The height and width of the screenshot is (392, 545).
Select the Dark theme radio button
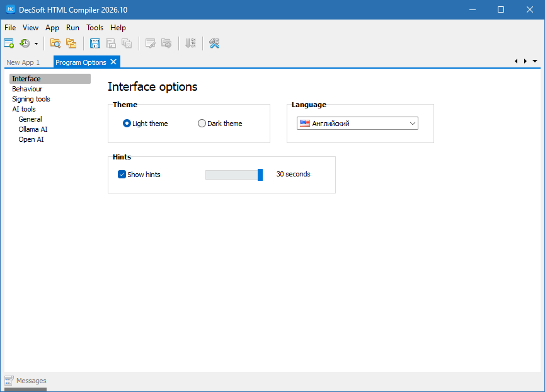tap(202, 124)
